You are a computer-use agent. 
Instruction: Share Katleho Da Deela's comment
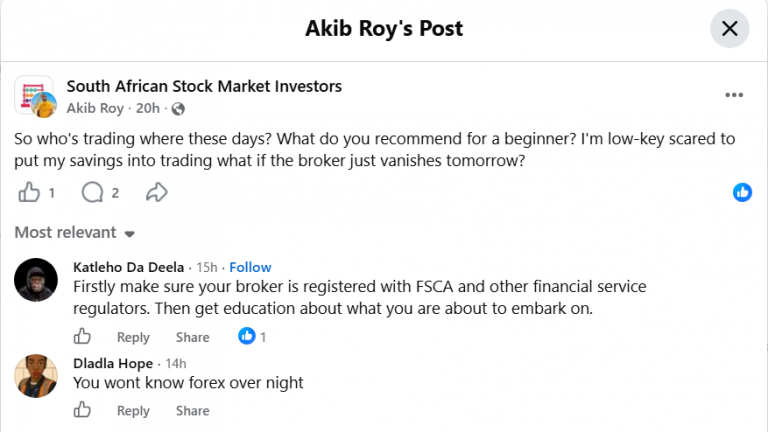pos(192,337)
